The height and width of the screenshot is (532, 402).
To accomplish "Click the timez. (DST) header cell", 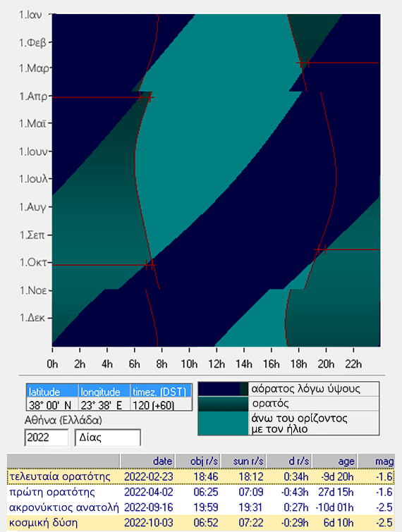I will (161, 391).
